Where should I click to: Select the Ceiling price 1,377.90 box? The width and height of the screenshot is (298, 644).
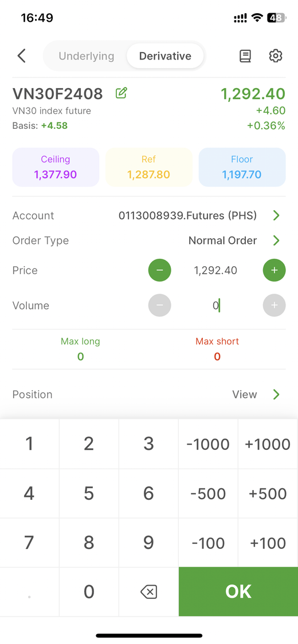point(56,167)
